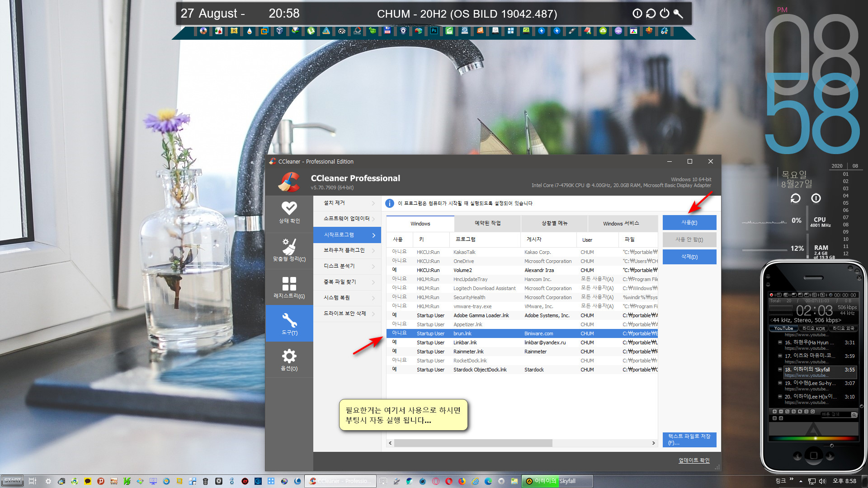The image size is (868, 488).
Task: Select the 도구 (Tools) sidebar item
Action: click(289, 324)
